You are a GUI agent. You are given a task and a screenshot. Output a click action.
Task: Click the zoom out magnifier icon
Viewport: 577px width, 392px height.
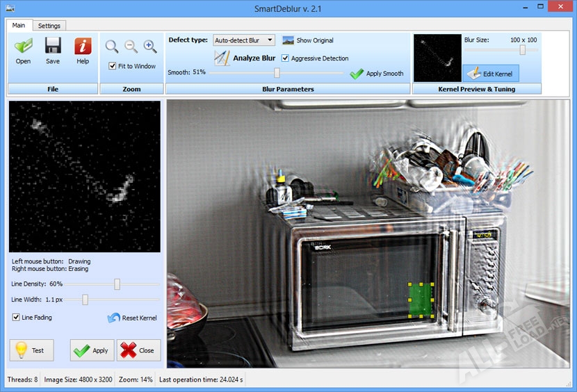coord(131,47)
